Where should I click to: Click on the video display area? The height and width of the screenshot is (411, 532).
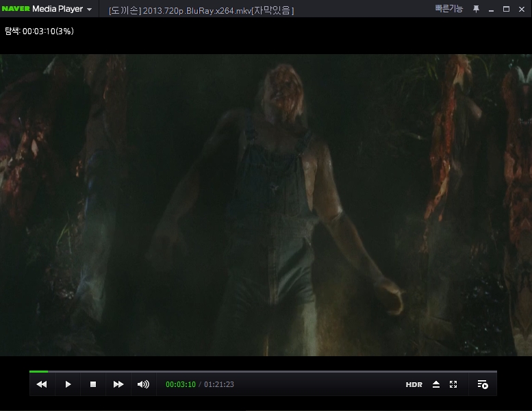pyautogui.click(x=266, y=206)
